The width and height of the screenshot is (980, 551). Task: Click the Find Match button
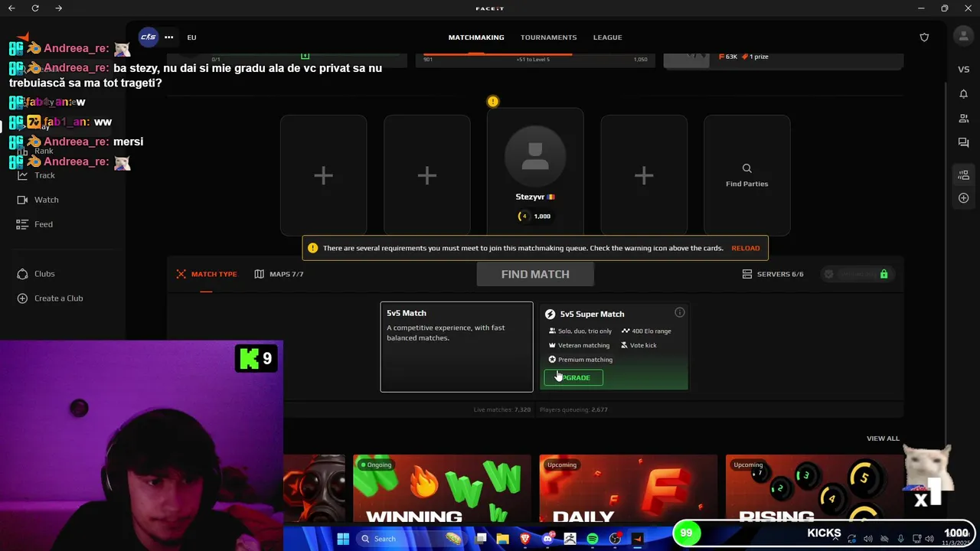[535, 274]
